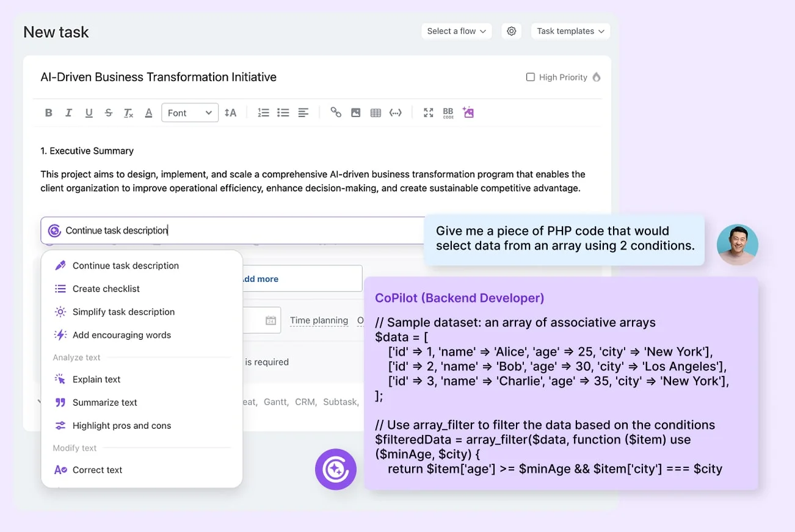Expand the editor to fullscreen

[x=429, y=113]
